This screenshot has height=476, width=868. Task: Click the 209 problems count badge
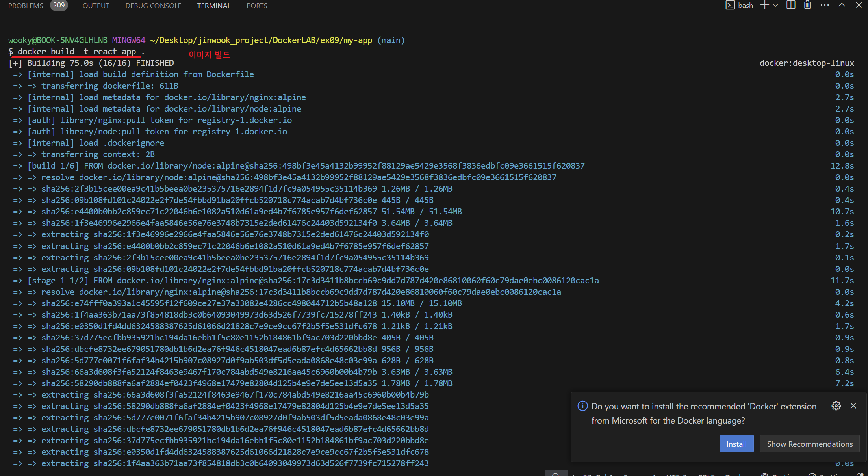tap(59, 5)
